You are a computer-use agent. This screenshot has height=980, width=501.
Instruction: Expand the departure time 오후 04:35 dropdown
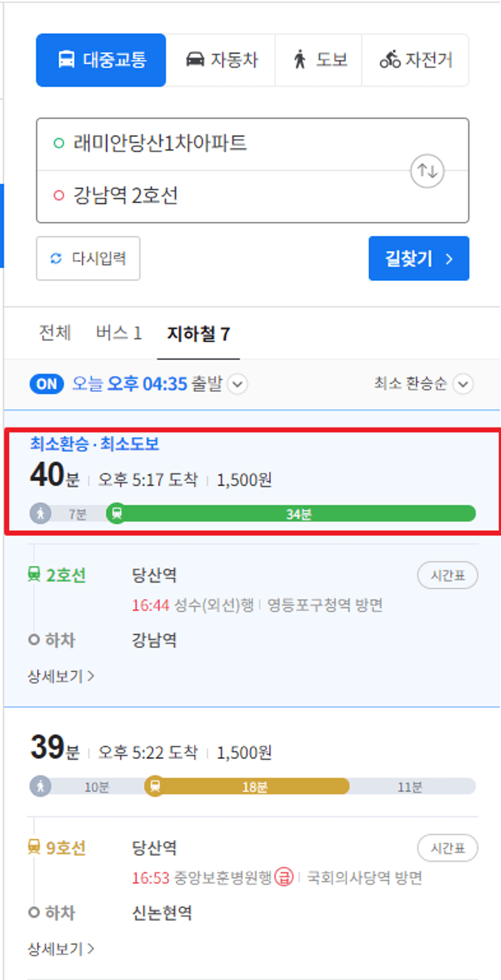coord(237,384)
